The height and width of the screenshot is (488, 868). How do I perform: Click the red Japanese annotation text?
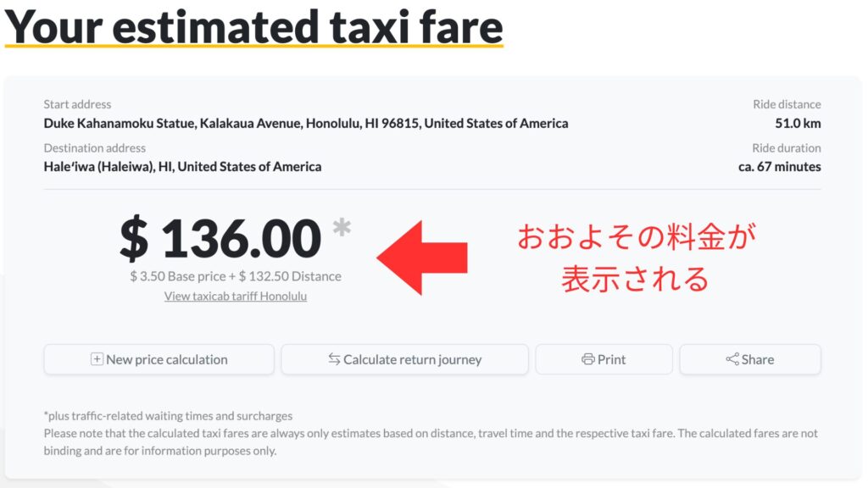636,258
